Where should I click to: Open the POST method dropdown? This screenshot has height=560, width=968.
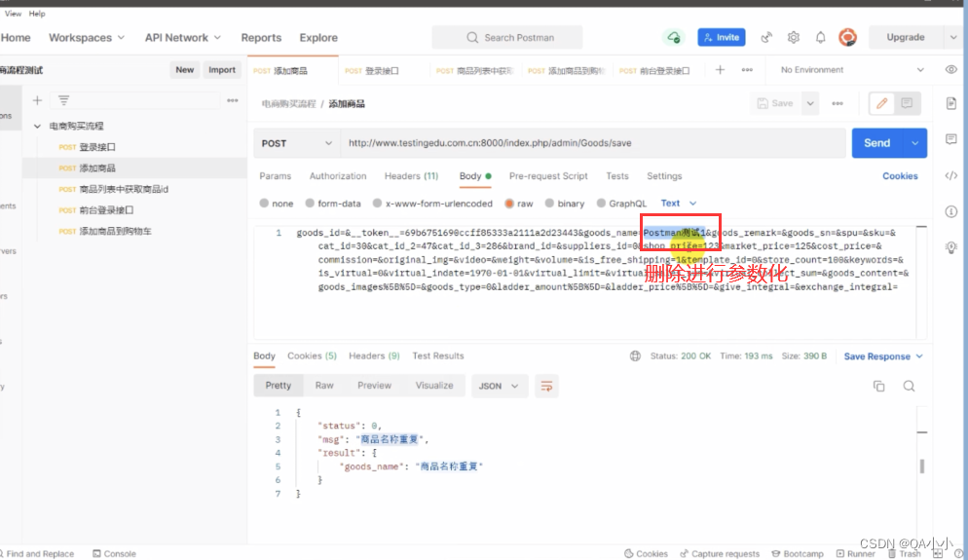point(296,143)
